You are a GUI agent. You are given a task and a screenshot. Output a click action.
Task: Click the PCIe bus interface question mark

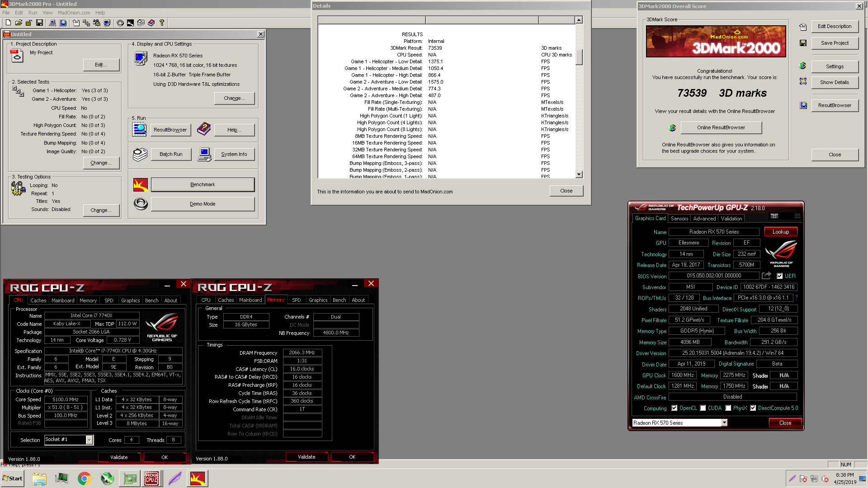(x=796, y=298)
